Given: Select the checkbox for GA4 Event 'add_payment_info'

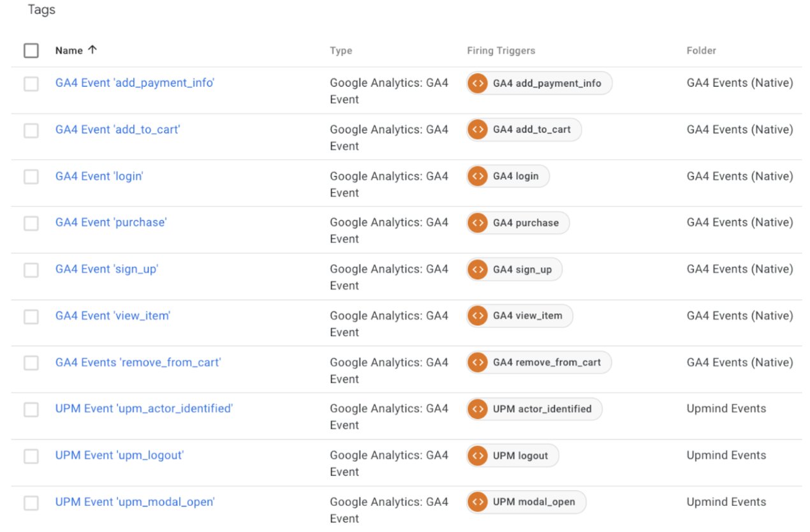Looking at the screenshot, I should pos(31,84).
